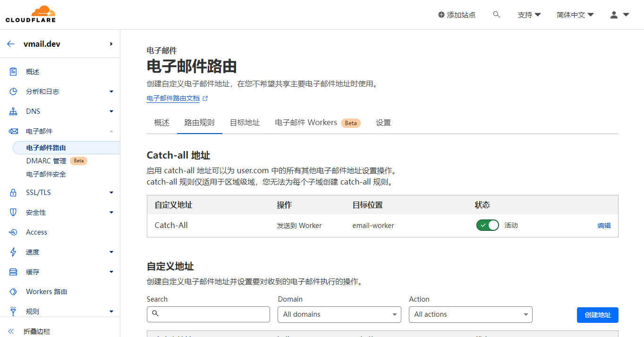
Task: Open the SSL/TLS section icon
Action: [x=13, y=192]
